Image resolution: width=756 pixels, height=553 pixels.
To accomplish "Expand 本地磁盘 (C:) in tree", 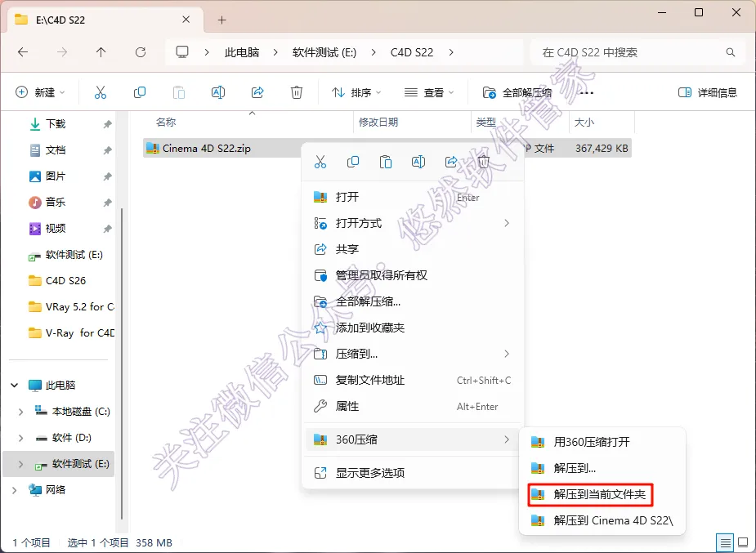I will 20,412.
